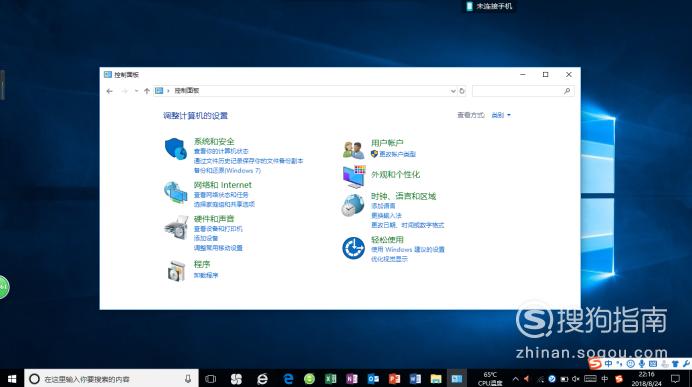Open 外观和个性化 category link
This screenshot has width=692, height=387.
click(395, 174)
